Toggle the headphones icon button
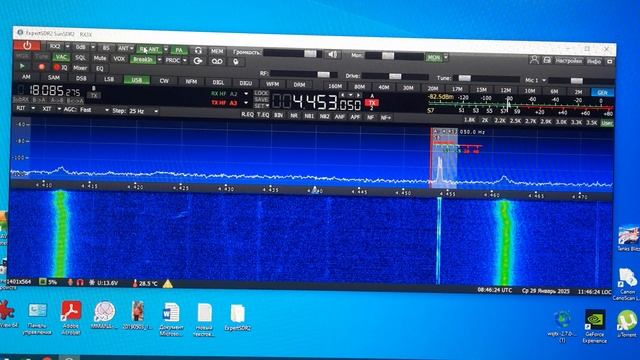This screenshot has height=360, width=640. coord(198,51)
